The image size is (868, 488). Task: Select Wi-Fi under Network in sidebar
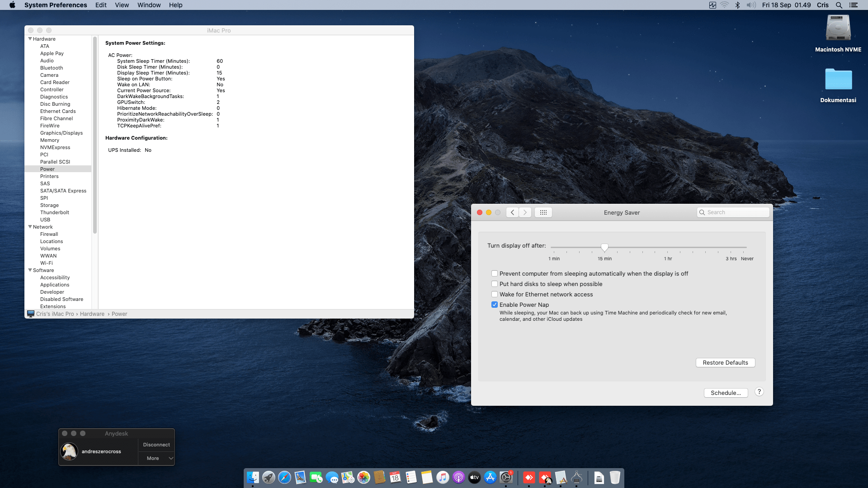point(47,263)
